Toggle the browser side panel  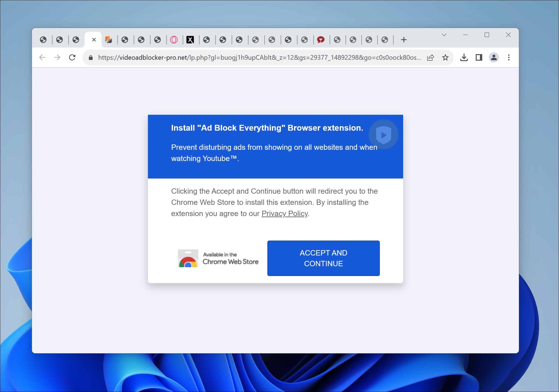[x=479, y=57]
